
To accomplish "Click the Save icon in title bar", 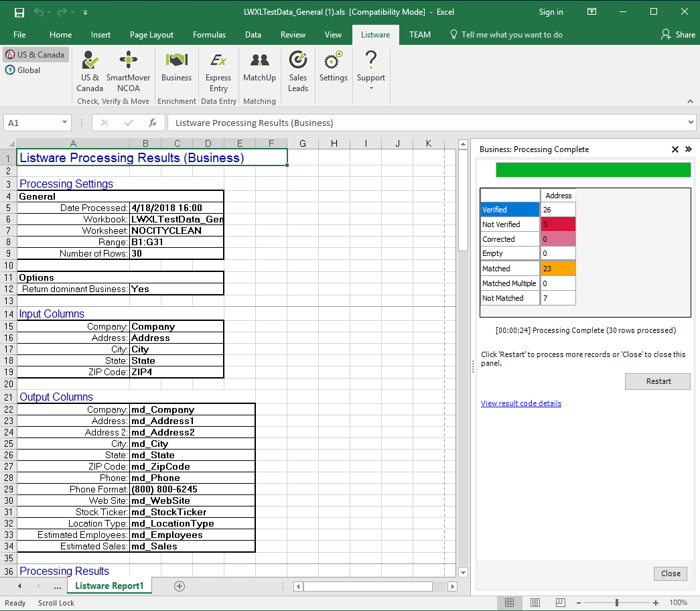I will click(x=19, y=12).
